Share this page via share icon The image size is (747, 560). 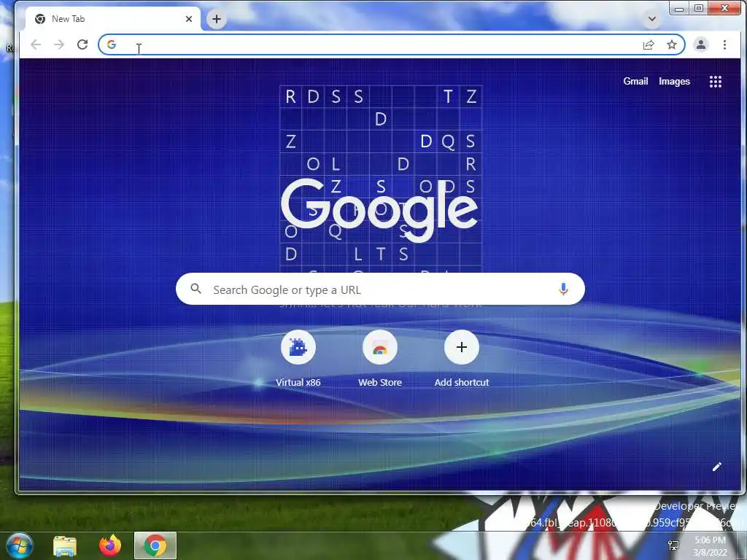click(x=649, y=44)
